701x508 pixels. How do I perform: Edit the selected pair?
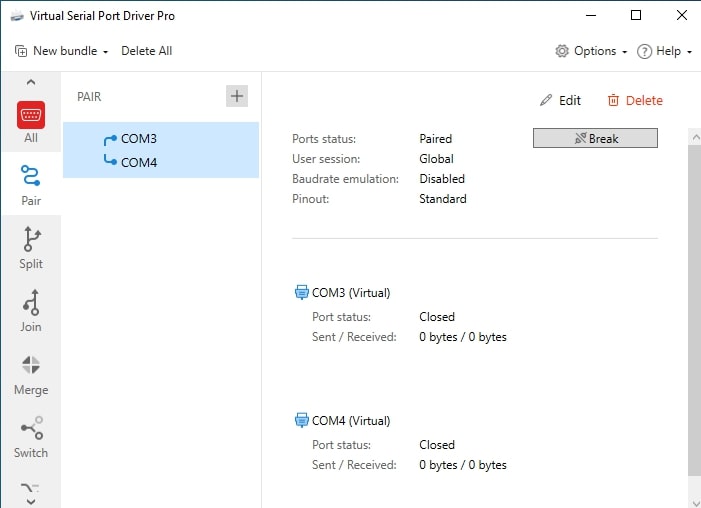tap(560, 100)
